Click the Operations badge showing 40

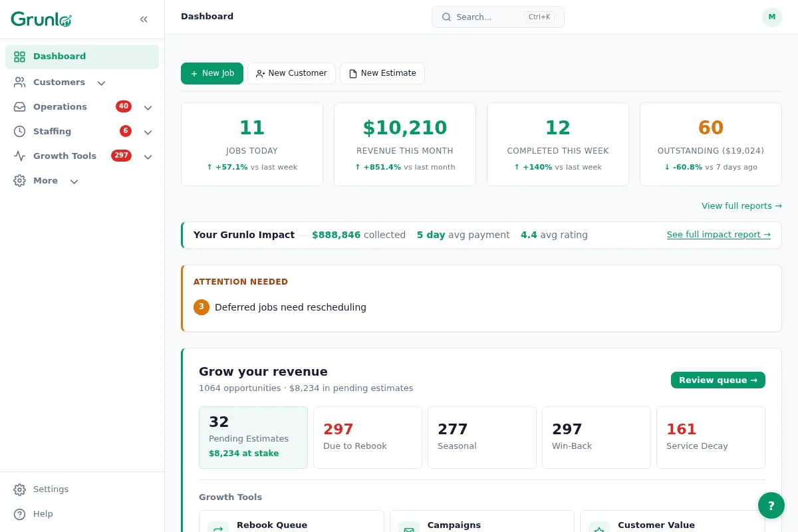click(124, 106)
